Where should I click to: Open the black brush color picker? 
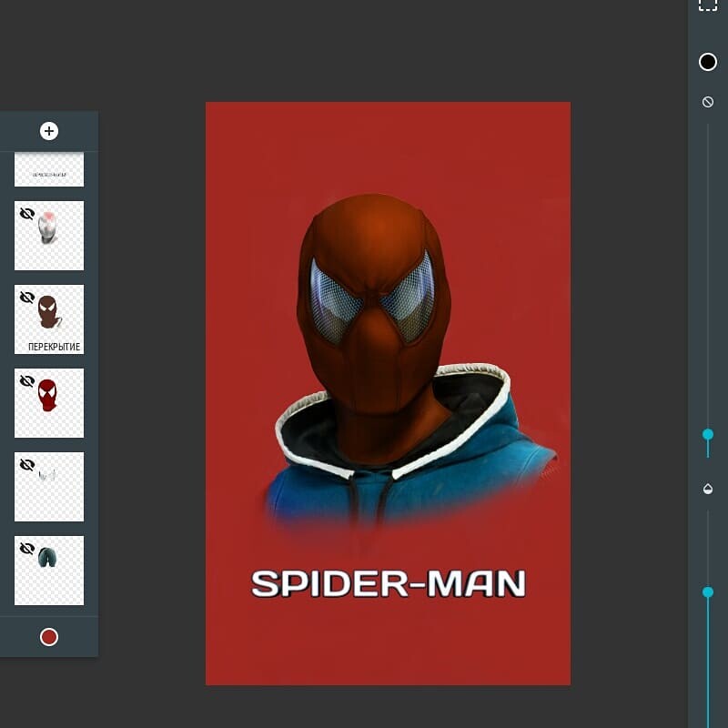pyautogui.click(x=708, y=62)
